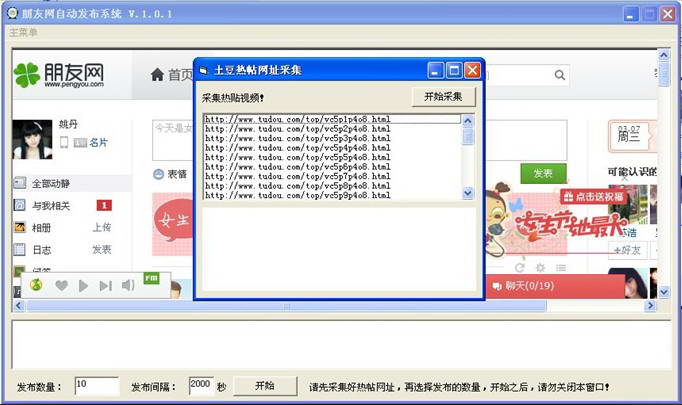Click the refresh icon below the banner
Image resolution: width=682 pixels, height=405 pixels.
519,268
